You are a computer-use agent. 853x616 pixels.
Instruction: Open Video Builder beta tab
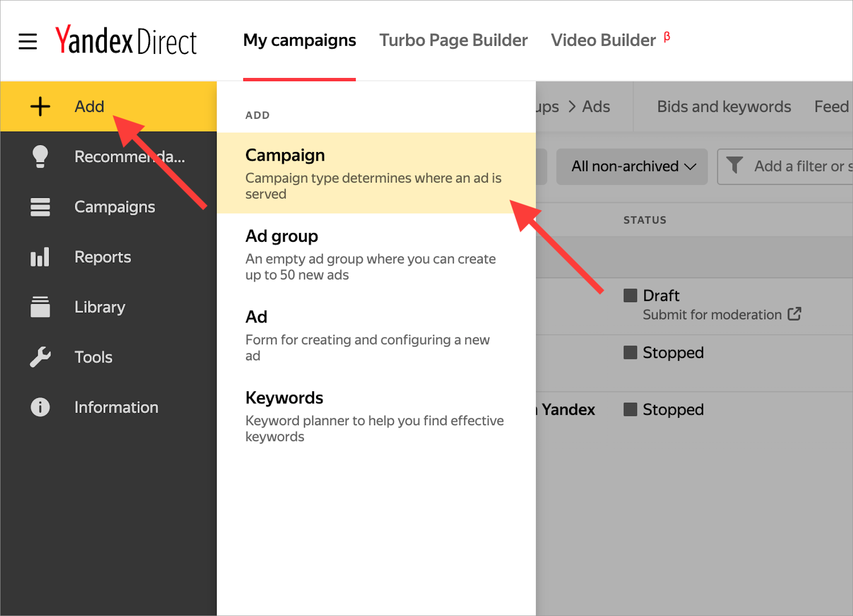(610, 40)
